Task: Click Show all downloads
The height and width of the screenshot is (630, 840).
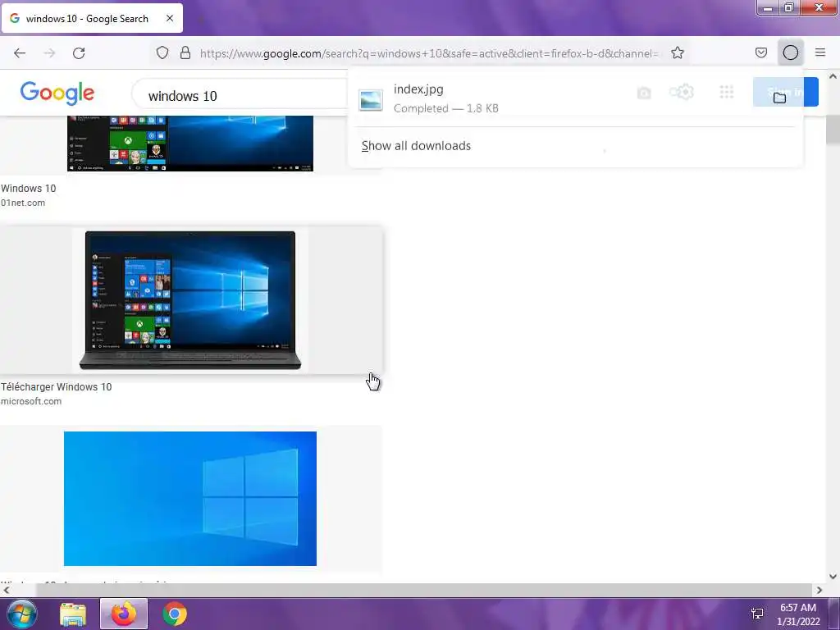Action: (416, 146)
